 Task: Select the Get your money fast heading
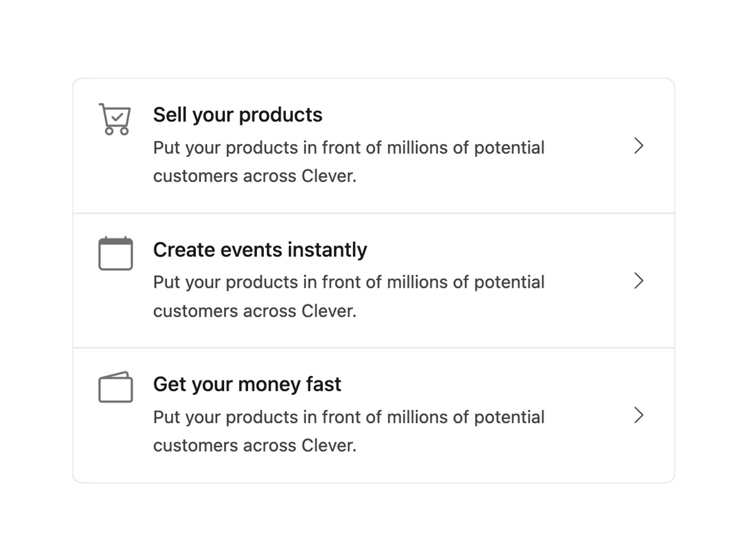(x=247, y=385)
